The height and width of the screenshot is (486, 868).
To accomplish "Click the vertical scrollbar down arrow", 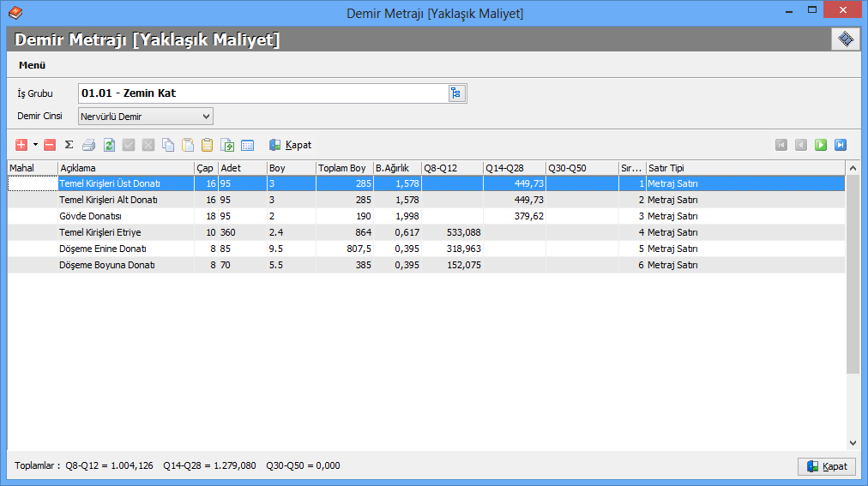I will pos(853,442).
